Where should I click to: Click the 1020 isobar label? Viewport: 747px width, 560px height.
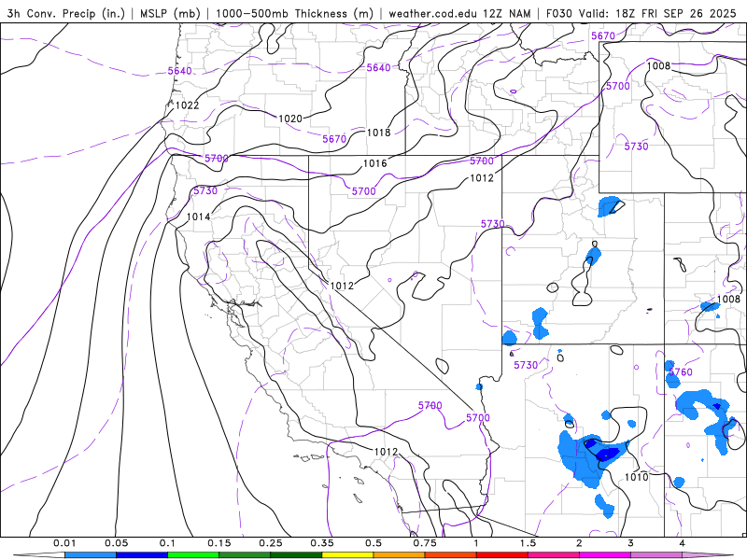tap(290, 119)
